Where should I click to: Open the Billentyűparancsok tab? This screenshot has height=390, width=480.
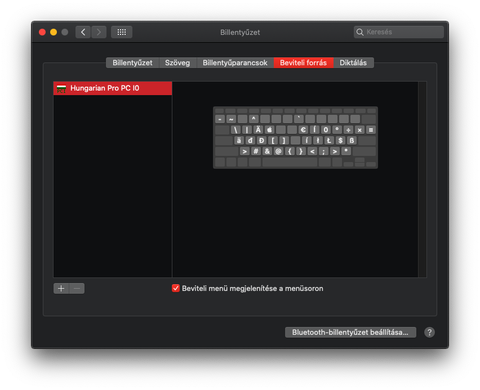click(235, 63)
